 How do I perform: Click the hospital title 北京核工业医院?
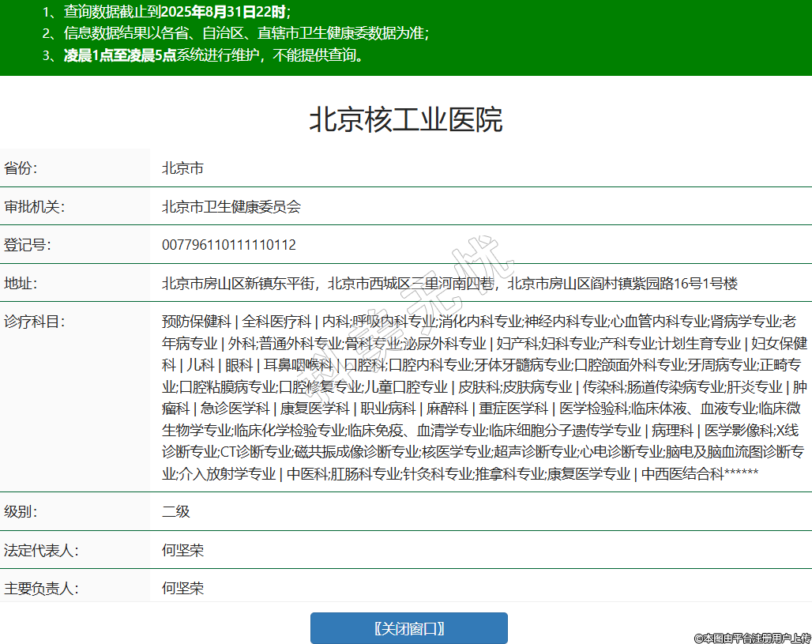405,120
